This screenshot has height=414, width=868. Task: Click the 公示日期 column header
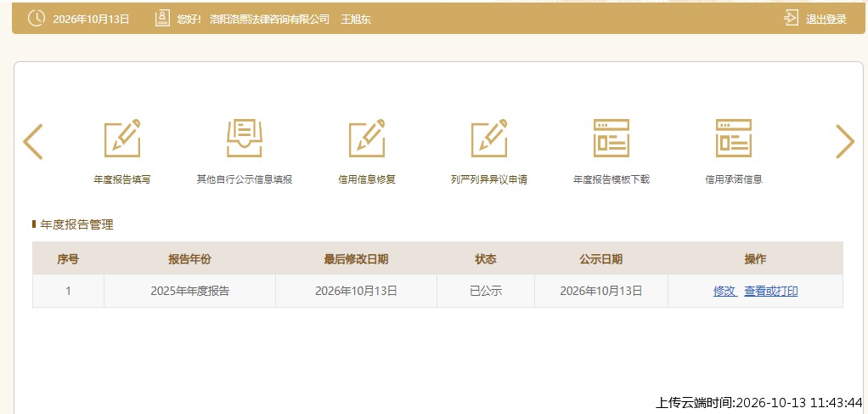coord(601,258)
